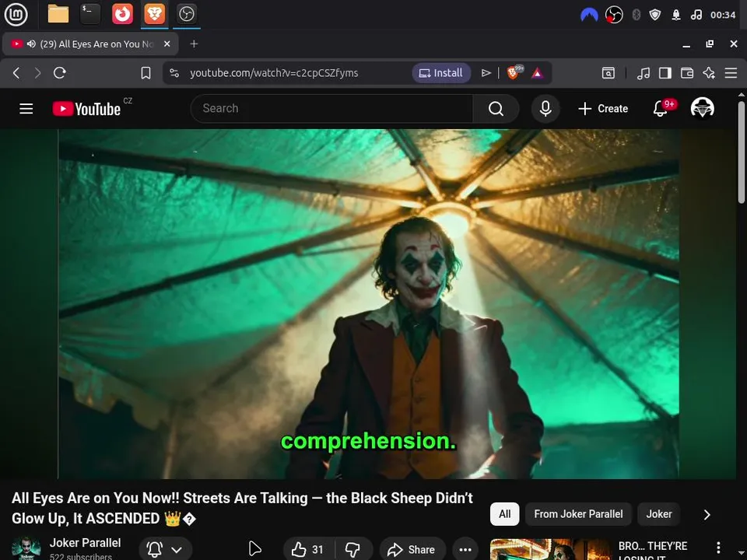This screenshot has height=560, width=747.
Task: Mute the tab via its speaker icon
Action: [31, 44]
